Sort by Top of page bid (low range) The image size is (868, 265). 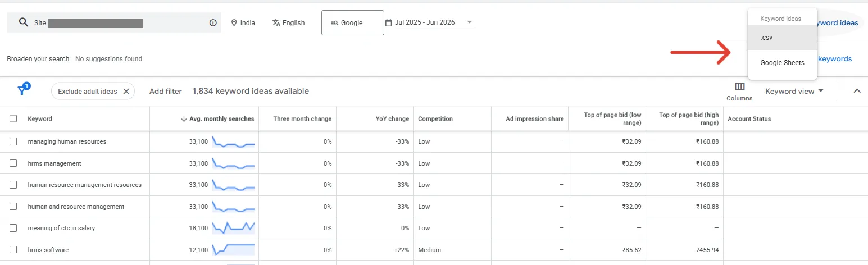[612, 118]
